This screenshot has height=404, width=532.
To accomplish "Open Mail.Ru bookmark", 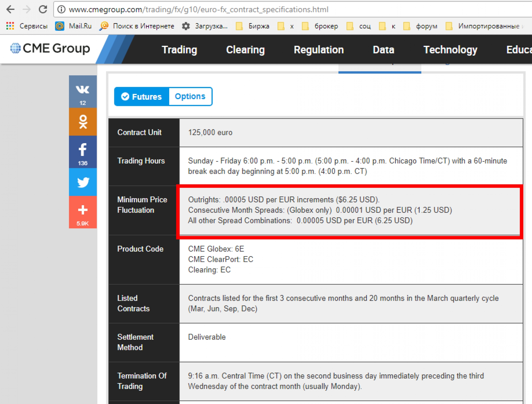I will (x=73, y=26).
